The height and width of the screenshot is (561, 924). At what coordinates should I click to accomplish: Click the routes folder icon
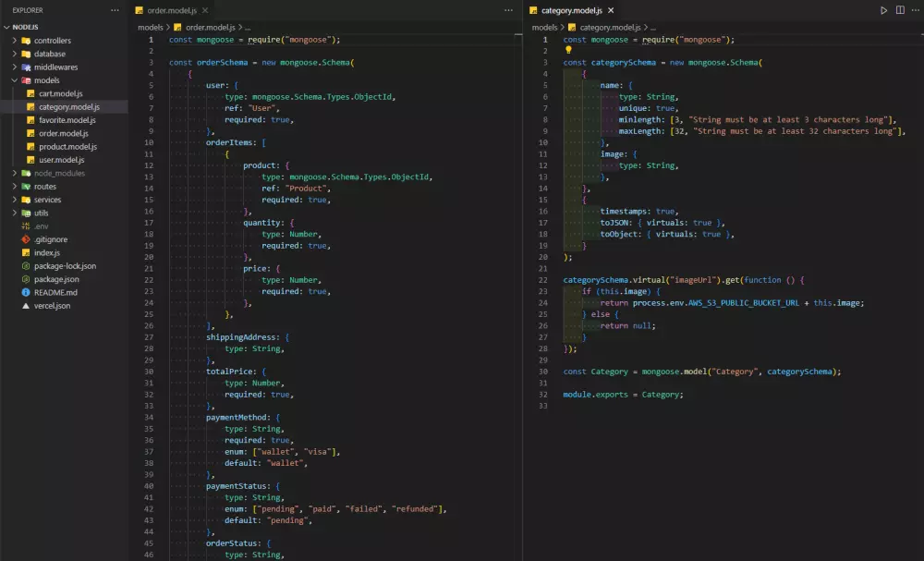[26, 186]
